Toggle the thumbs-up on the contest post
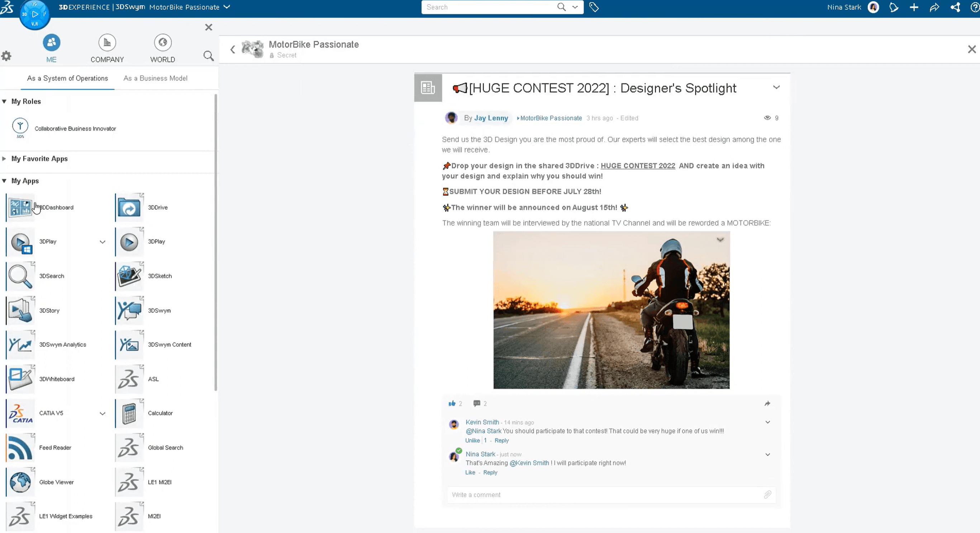This screenshot has width=980, height=533. 452,403
